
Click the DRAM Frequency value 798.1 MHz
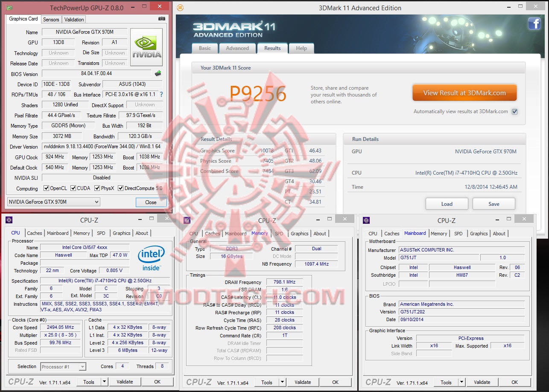tap(285, 282)
